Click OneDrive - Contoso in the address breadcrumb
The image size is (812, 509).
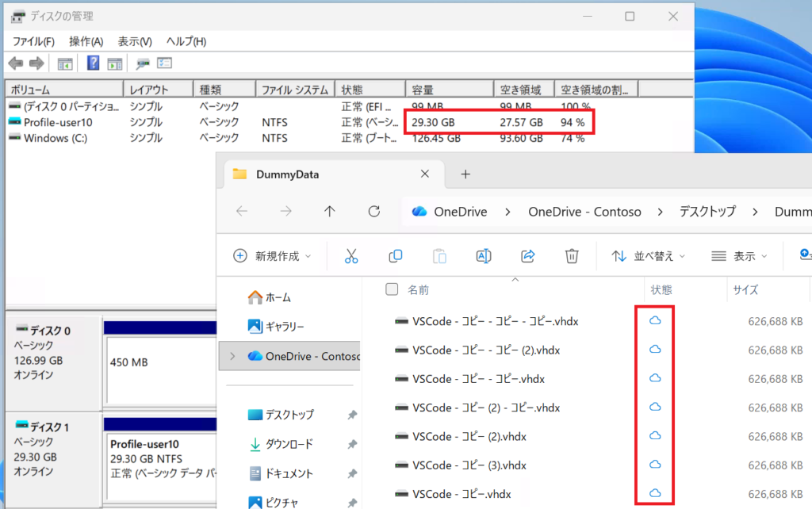[584, 212]
